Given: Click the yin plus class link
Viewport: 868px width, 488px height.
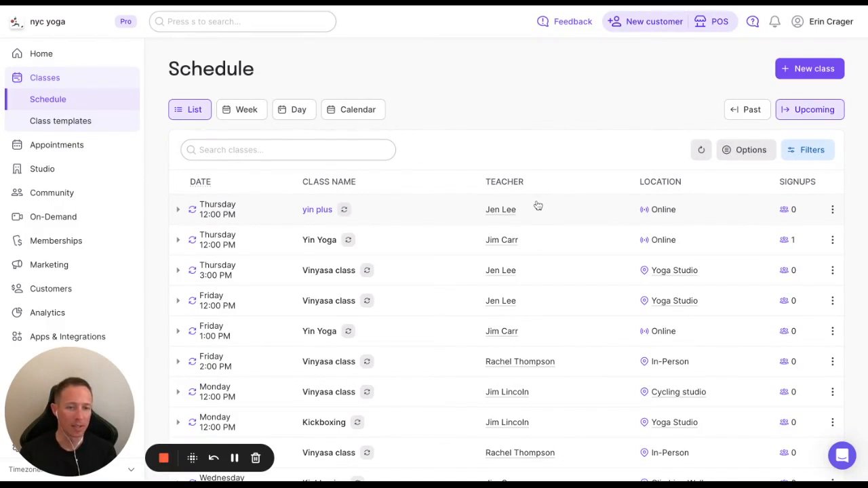Looking at the screenshot, I should [x=317, y=209].
